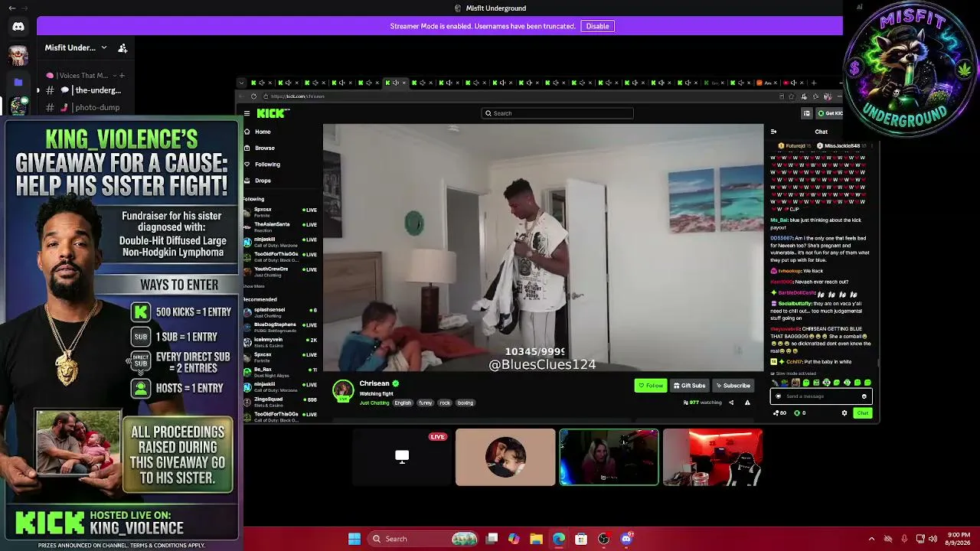Select the boxing stream tag
Screen dimensions: 980x551
465,403
